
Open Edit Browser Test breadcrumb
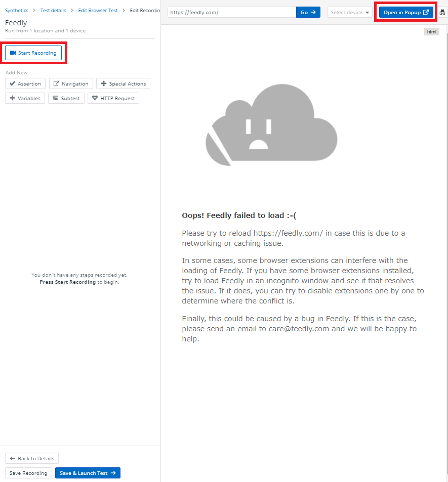tap(98, 11)
